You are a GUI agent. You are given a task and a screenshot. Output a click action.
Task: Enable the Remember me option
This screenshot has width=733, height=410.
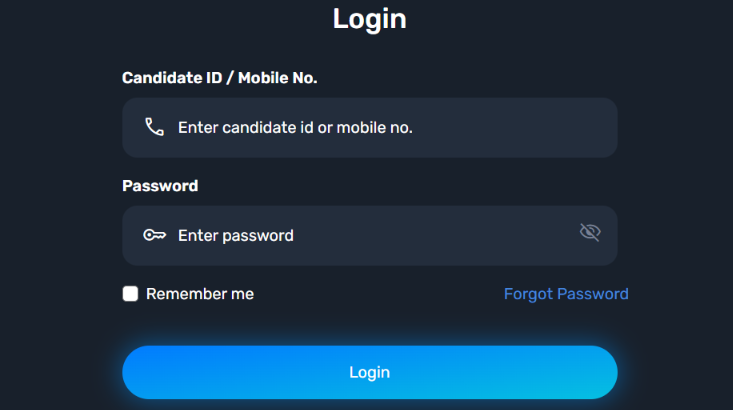pos(130,294)
